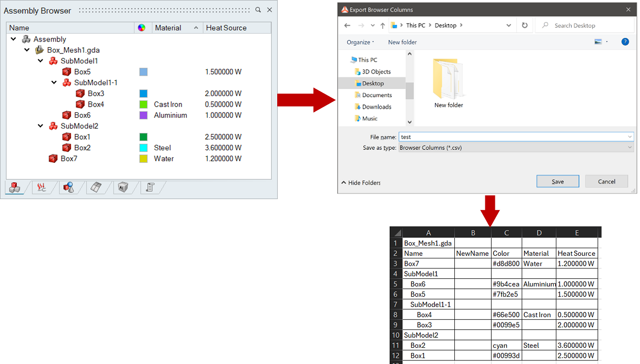Click the refresh icon in Export dialog
Screen dimensions: 640x364
[524, 25]
